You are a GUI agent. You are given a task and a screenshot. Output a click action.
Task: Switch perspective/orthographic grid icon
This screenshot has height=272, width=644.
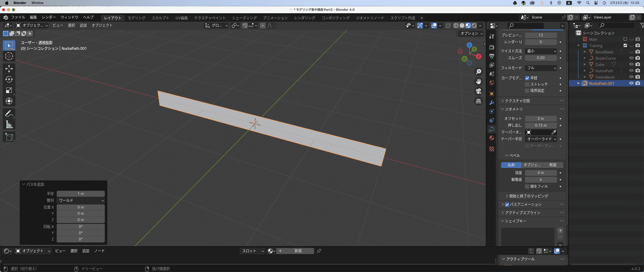pos(478,101)
